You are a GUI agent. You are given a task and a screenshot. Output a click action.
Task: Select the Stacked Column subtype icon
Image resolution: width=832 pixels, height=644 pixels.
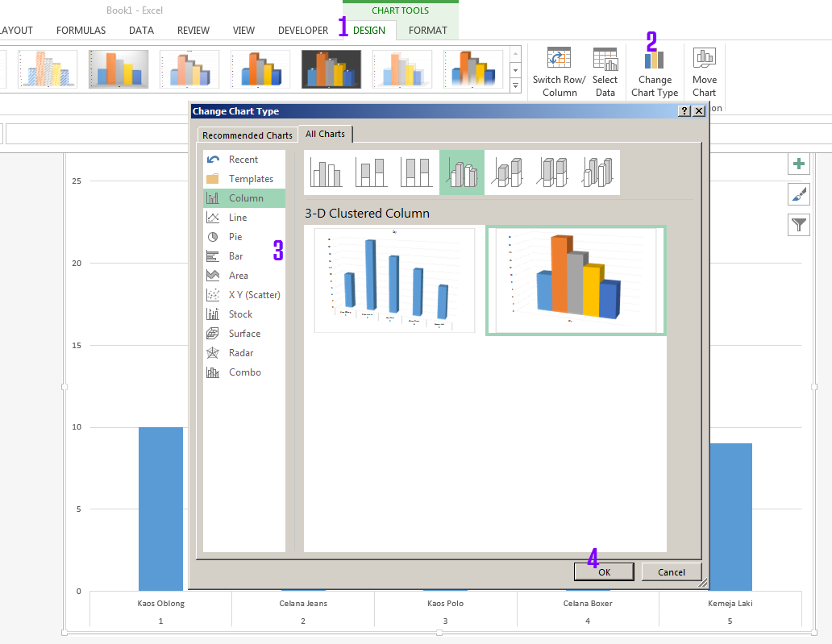tap(372, 172)
